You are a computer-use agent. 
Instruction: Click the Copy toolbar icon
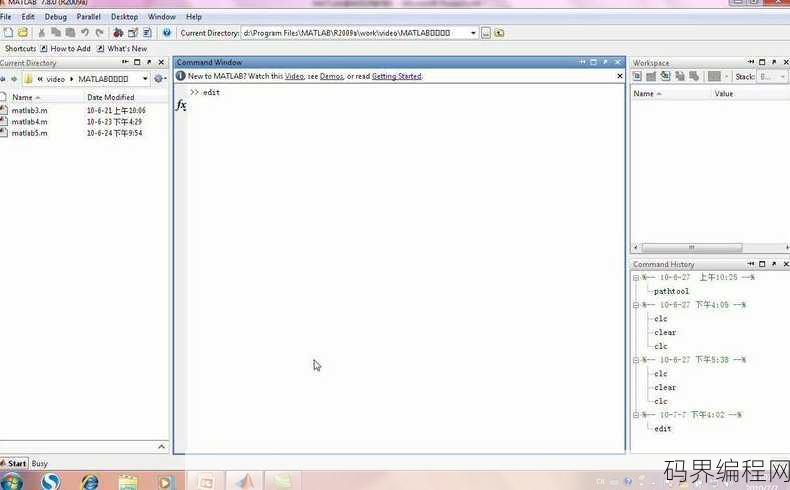(x=56, y=33)
